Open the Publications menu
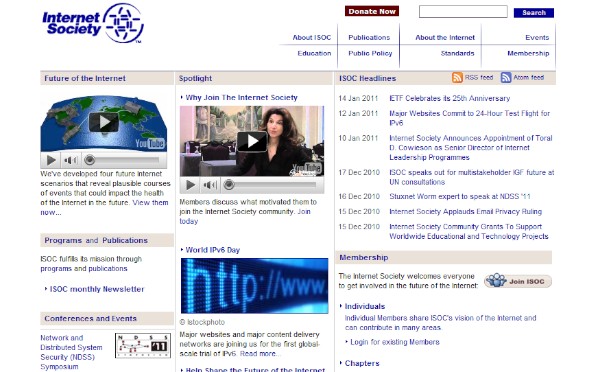Screen dimensions: 600x372 pos(369,38)
